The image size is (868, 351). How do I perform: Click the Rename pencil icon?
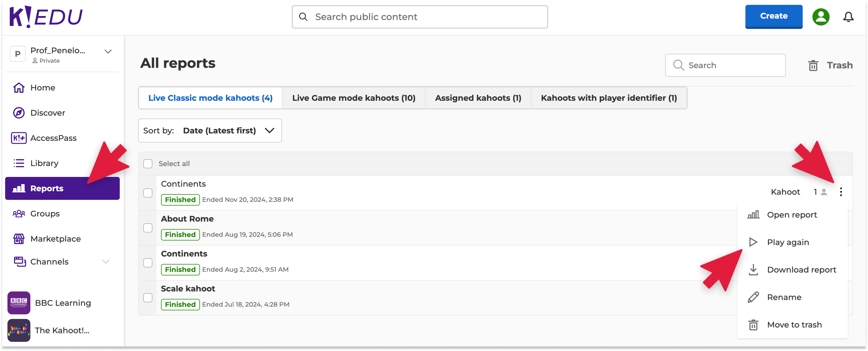[x=753, y=297]
